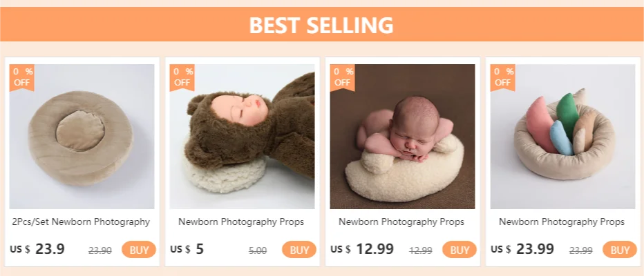The width and height of the screenshot is (644, 276).
Task: Click the discount badge on the donut pillow
Action: pos(23,76)
